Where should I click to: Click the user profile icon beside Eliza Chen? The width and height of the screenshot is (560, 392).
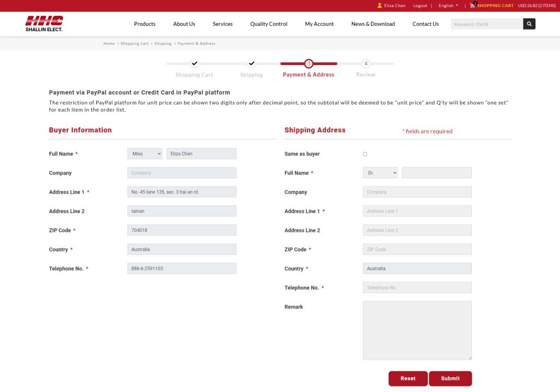tap(380, 5)
